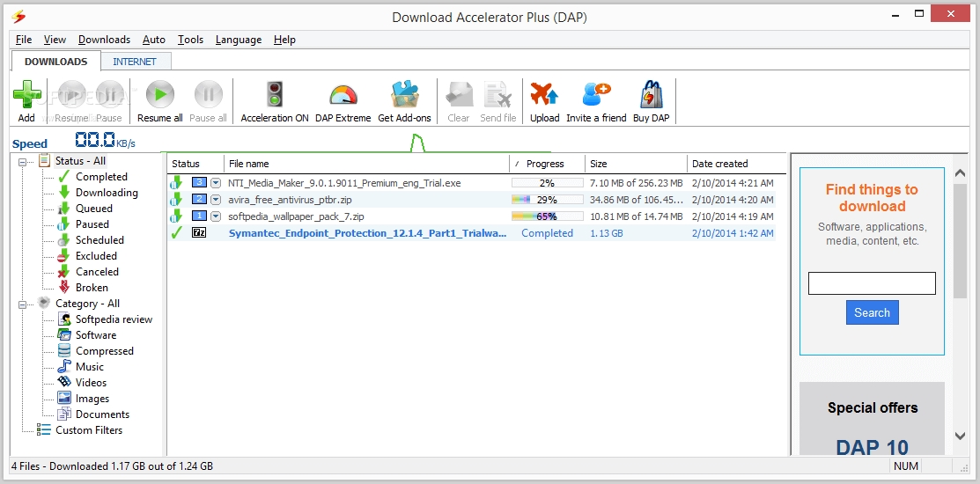The image size is (980, 484).
Task: Open Custom Filters in the tree
Action: pos(89,429)
